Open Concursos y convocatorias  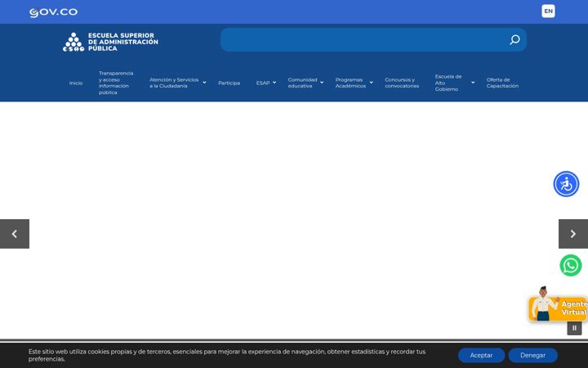coord(402,83)
